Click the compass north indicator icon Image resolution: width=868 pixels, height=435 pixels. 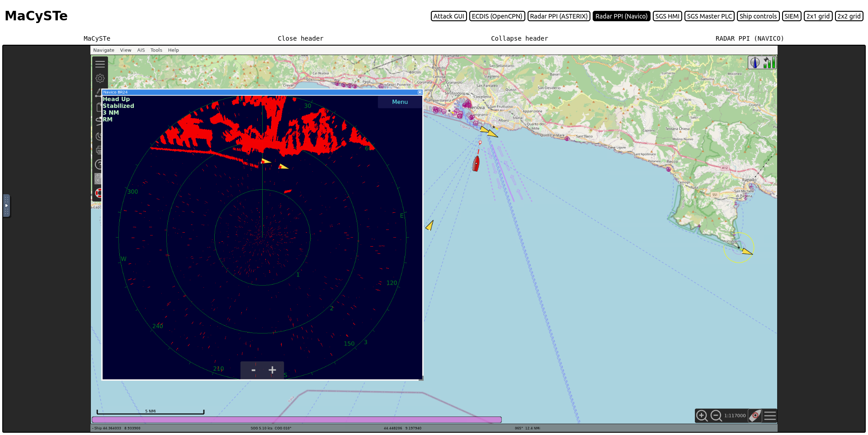click(755, 62)
